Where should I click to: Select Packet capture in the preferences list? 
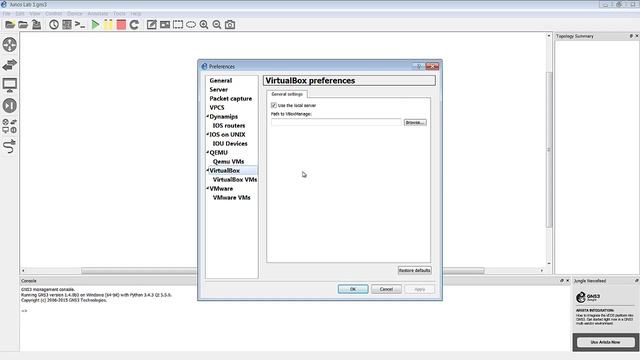click(231, 98)
